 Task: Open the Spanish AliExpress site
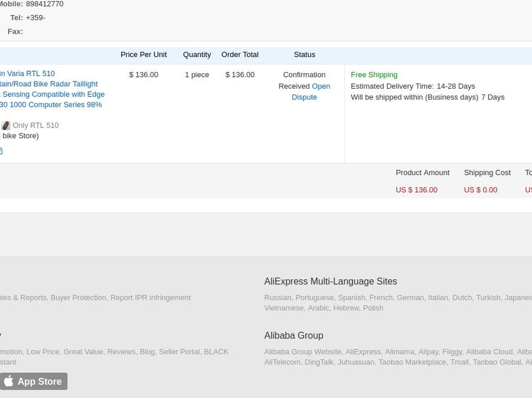click(x=351, y=297)
